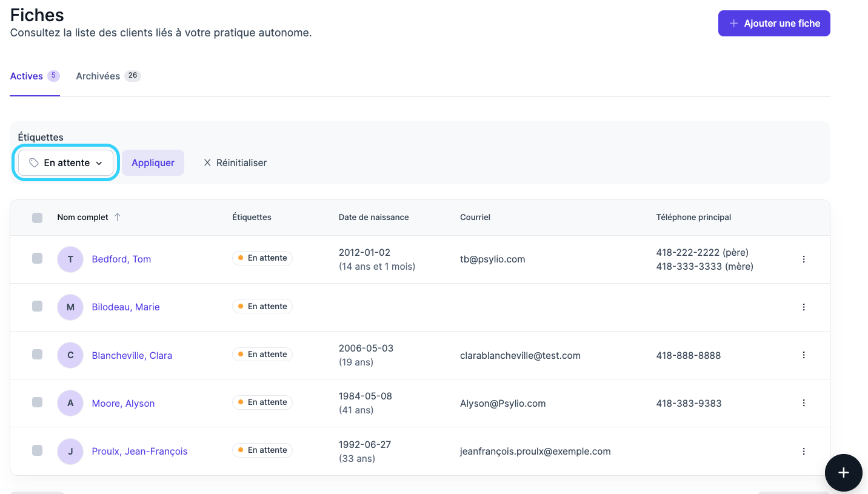Check the box for Bedford, Tom
Image resolution: width=868 pixels, height=494 pixels.
pyautogui.click(x=38, y=258)
